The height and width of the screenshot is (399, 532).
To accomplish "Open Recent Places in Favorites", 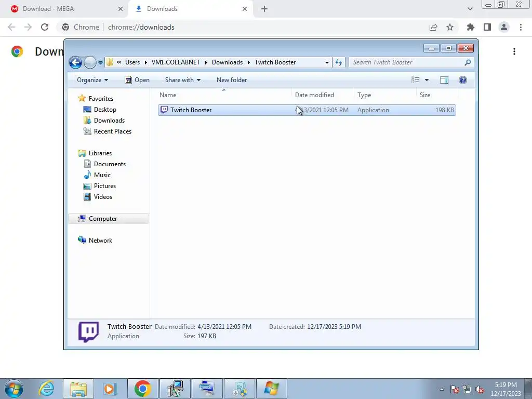I will (x=113, y=131).
